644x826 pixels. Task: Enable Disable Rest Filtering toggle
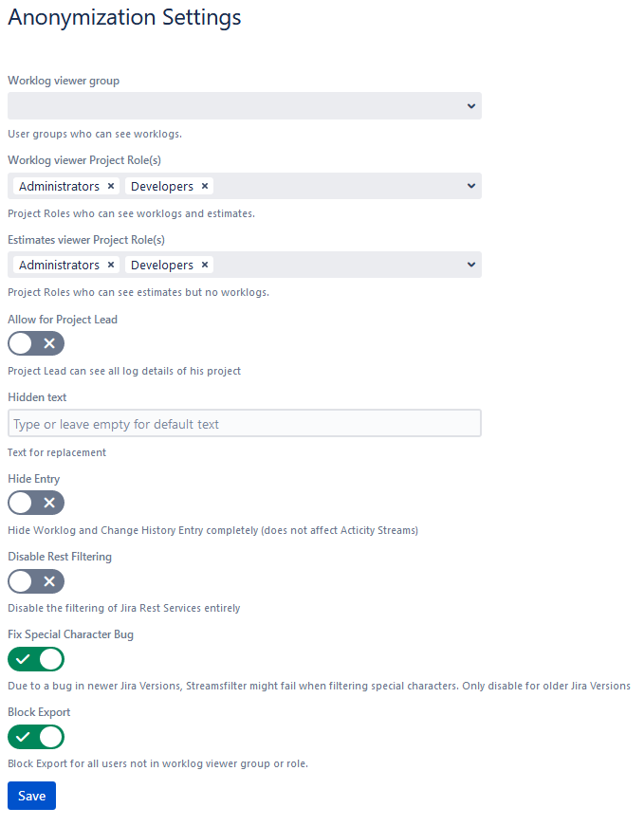tap(36, 581)
